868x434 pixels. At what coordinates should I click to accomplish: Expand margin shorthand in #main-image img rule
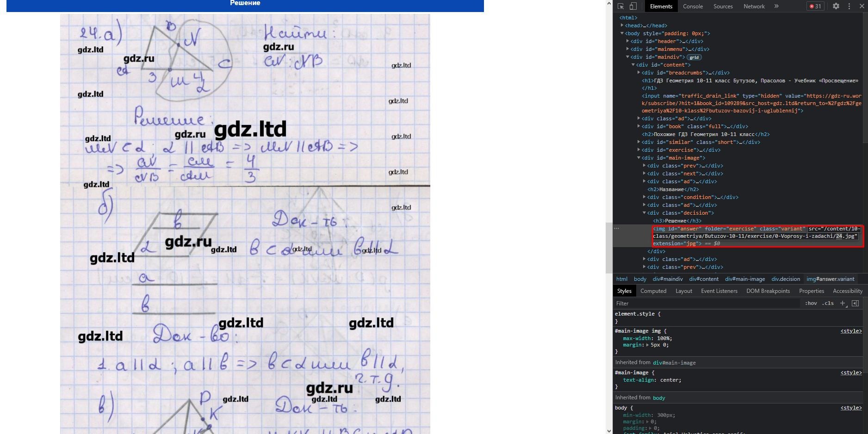(x=648, y=345)
